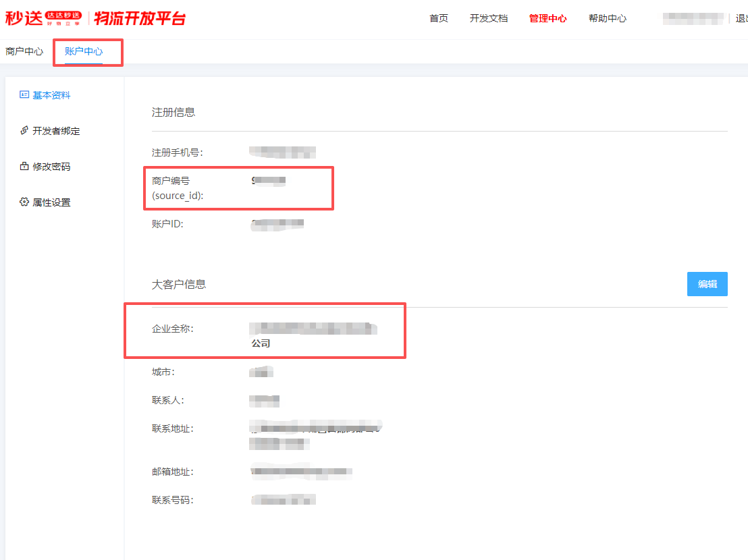Click the 商户编号 (source_id) label
Viewport: 748px width, 560px height.
pos(178,188)
